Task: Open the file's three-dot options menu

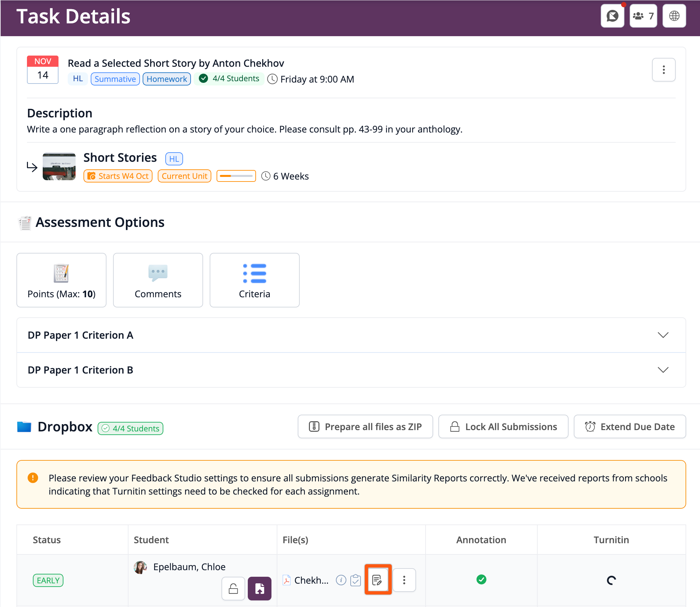Action: point(404,580)
